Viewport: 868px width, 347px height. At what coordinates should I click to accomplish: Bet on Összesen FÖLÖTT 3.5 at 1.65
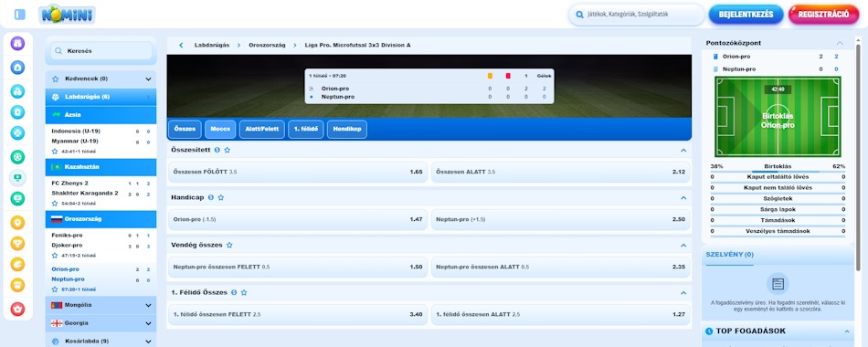298,172
